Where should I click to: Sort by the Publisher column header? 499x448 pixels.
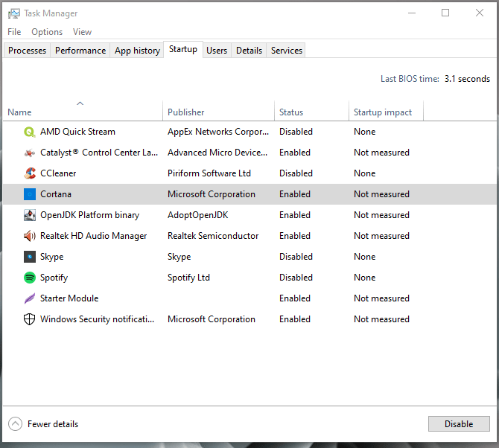point(218,112)
